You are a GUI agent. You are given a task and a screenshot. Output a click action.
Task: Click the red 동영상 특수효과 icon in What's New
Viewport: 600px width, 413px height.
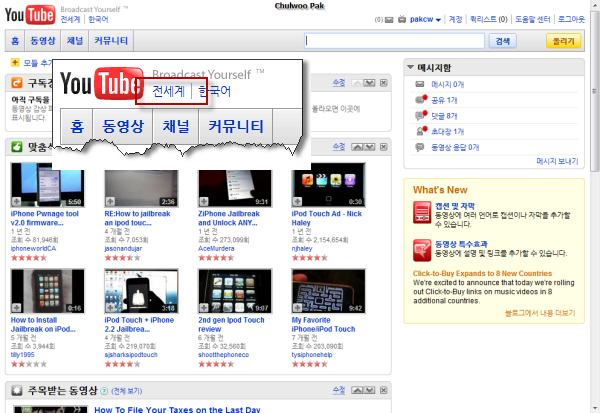[x=422, y=250]
